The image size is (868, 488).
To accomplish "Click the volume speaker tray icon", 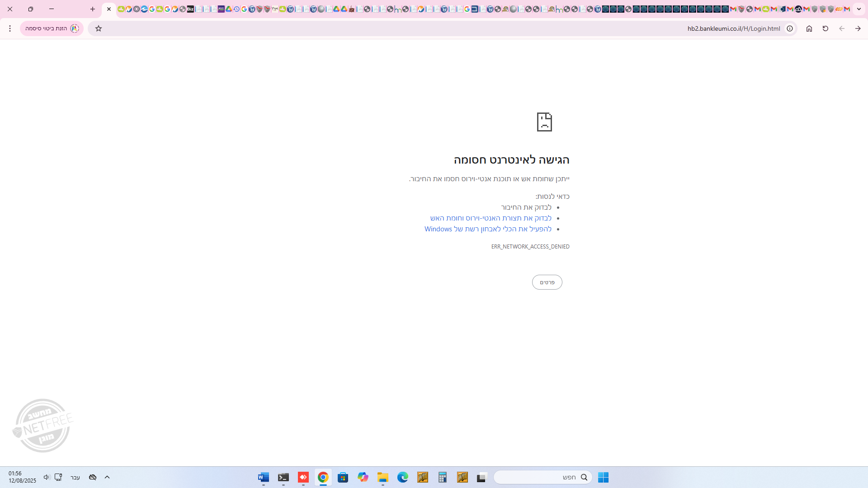I will click(x=47, y=477).
